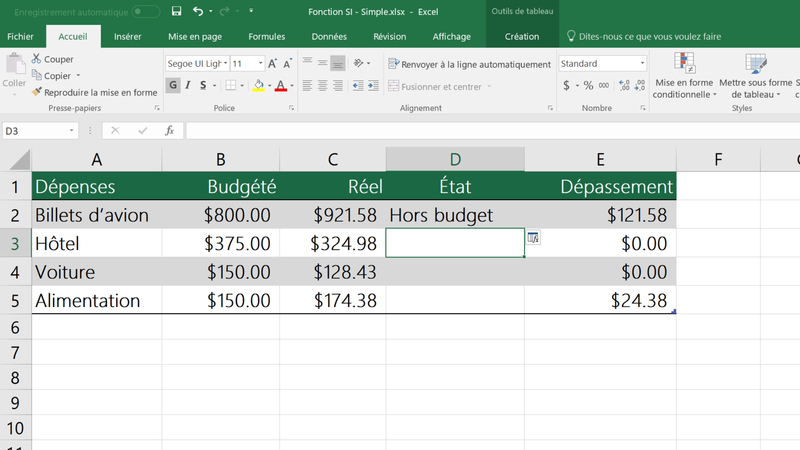Toggle bold with the G button
The image size is (800, 450).
[x=173, y=86]
